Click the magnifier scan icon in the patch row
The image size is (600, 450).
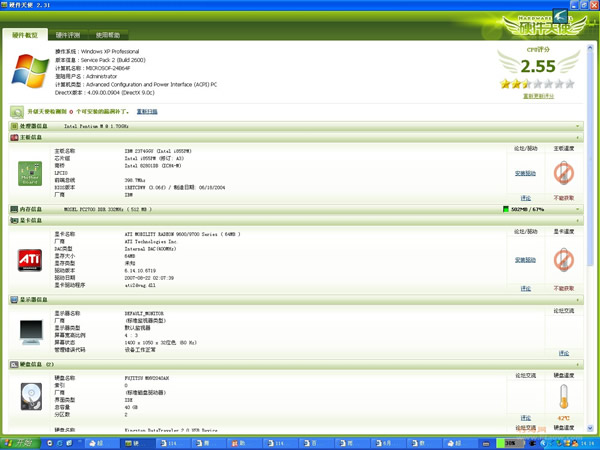click(17, 112)
